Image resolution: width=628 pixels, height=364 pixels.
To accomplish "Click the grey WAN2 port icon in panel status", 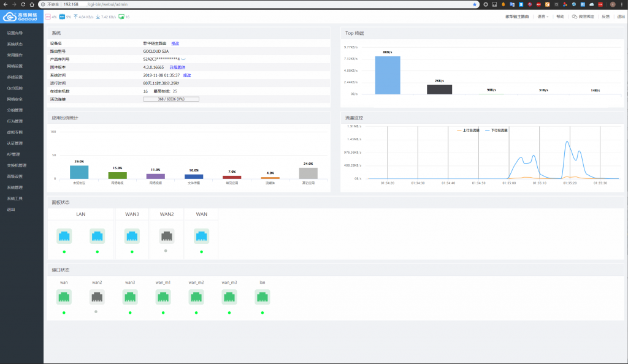I will tap(167, 236).
